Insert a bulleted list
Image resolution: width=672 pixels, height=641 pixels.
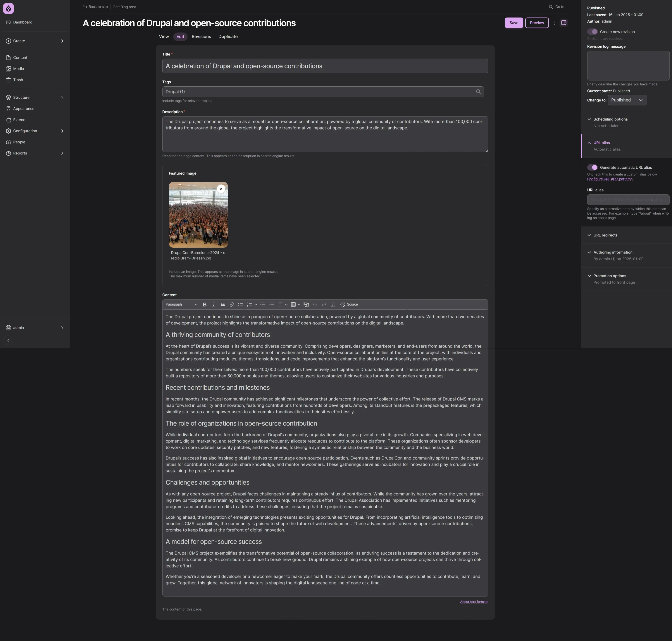[x=240, y=304]
